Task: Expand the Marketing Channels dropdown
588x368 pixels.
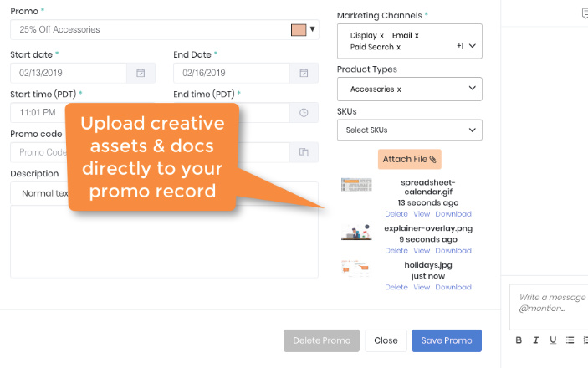Action: tap(473, 46)
